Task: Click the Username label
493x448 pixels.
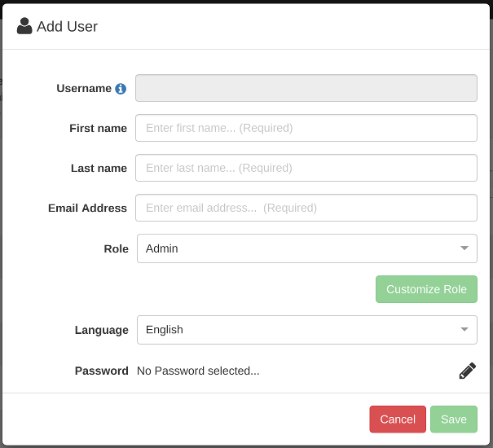Action: [x=84, y=88]
